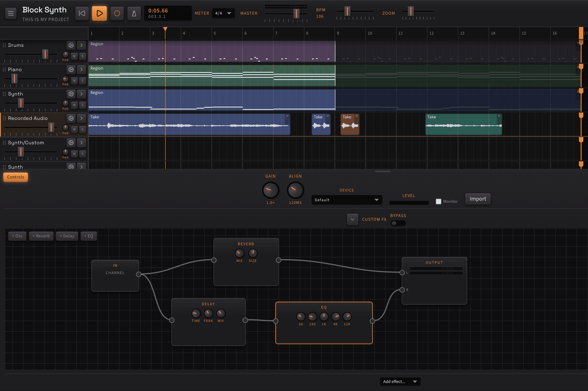This screenshot has height=391, width=588.
Task: Toggle the Custom FX Bypass switch
Action: pos(398,223)
